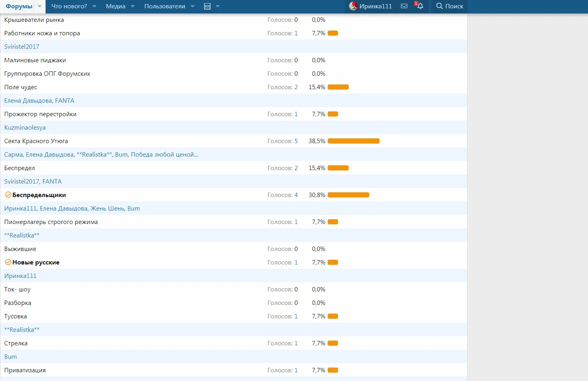Open voter Bum under Беспредельщики

coord(134,209)
